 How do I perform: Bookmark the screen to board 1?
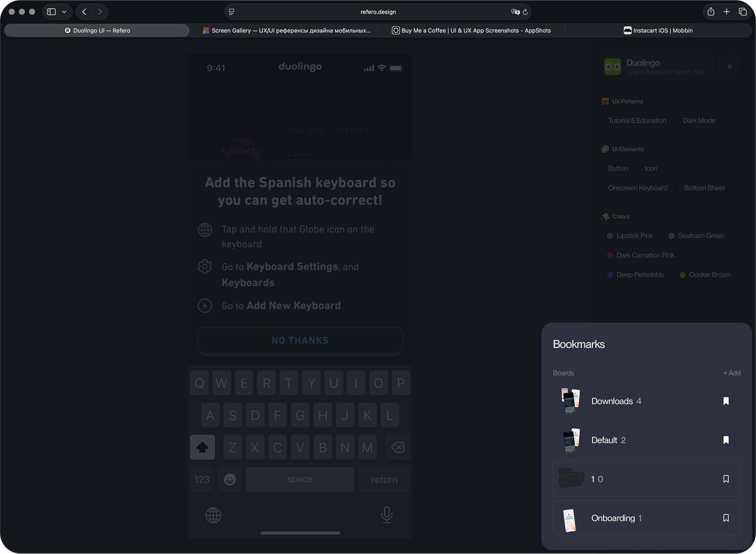(726, 479)
